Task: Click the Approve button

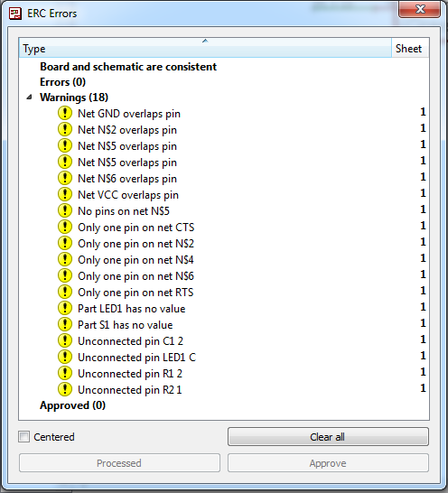Action: (x=328, y=463)
